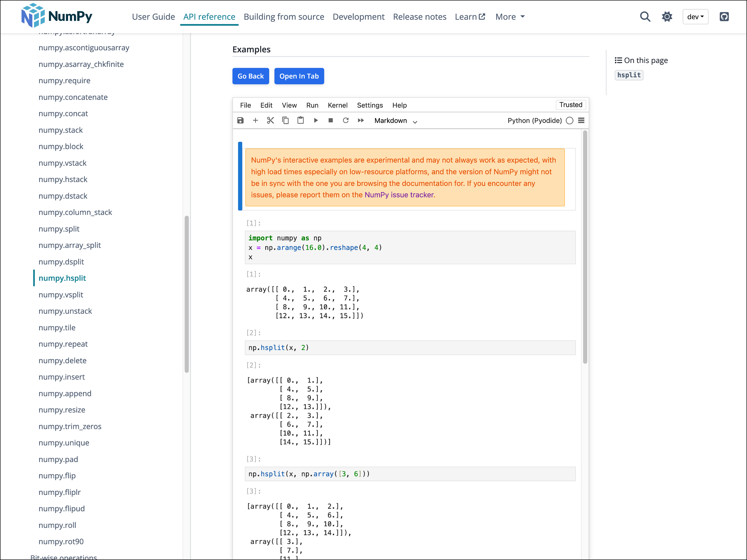The image size is (747, 560).
Task: Open the notebook Kernel menu
Action: (x=338, y=105)
